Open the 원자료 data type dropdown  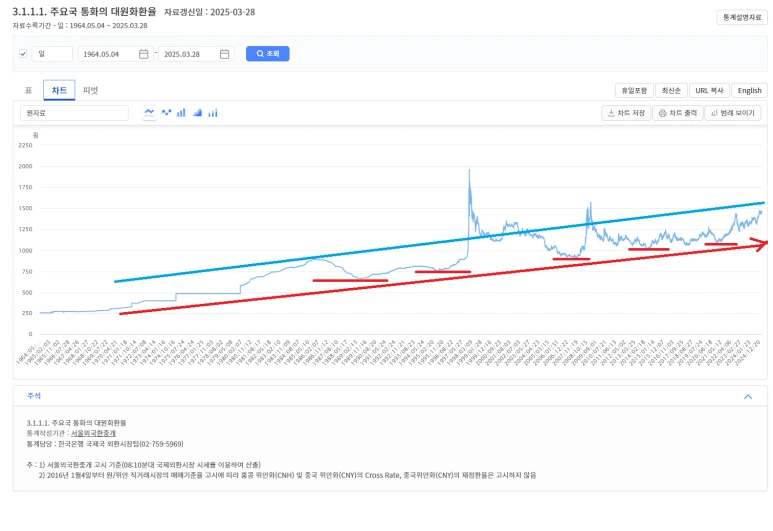[x=74, y=113]
